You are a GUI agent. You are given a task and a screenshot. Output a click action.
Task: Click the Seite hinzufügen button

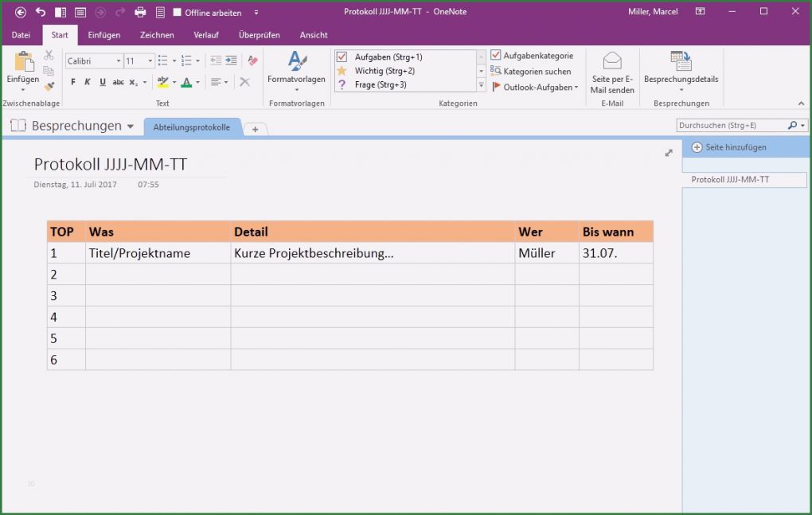(x=728, y=146)
